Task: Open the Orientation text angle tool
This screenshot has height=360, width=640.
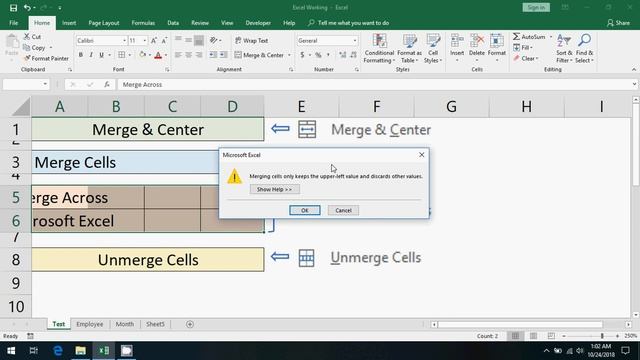Action: click(x=213, y=40)
